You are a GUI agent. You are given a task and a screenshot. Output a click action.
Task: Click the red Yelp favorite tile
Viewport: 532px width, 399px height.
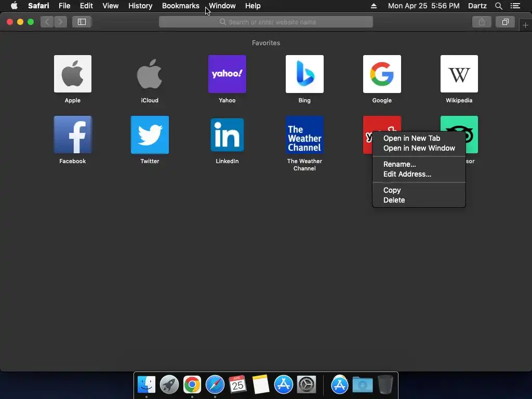(382, 124)
